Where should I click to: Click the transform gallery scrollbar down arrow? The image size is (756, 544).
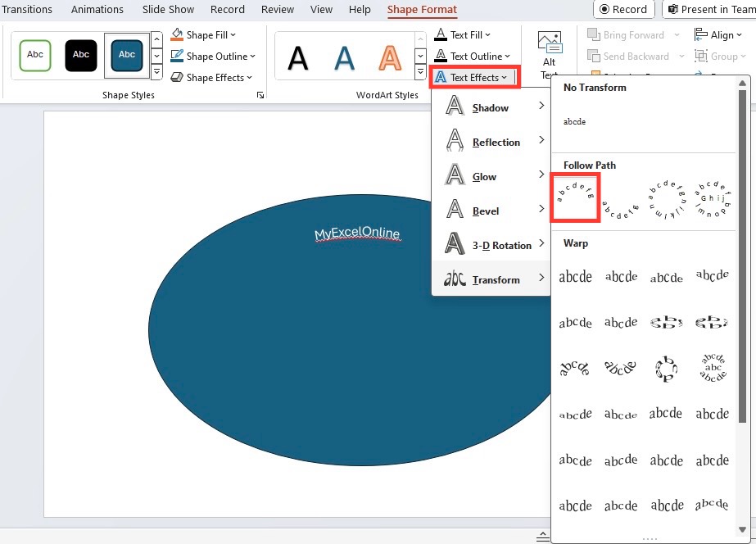coord(743,529)
